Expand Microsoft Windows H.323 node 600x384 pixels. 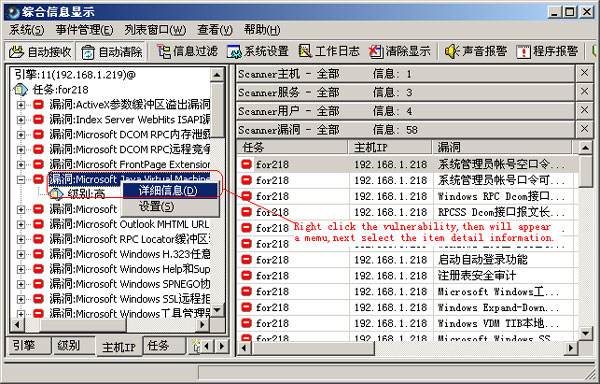[21, 254]
